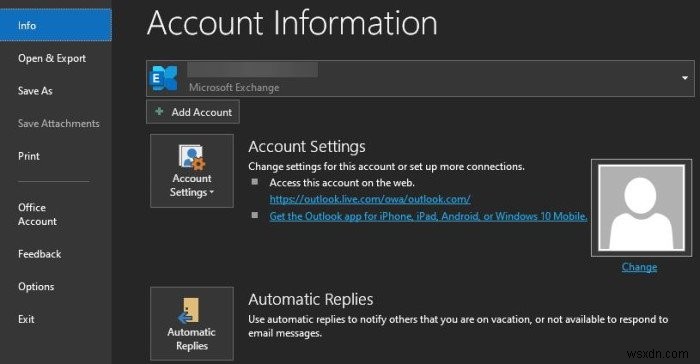Click the Change photo link
Image resolution: width=700 pixels, height=364 pixels.
point(639,267)
